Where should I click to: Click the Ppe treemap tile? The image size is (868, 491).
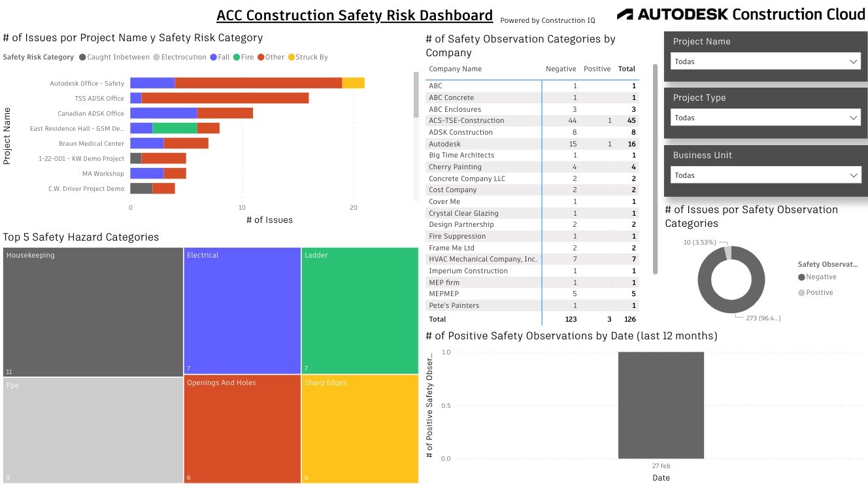pos(93,430)
